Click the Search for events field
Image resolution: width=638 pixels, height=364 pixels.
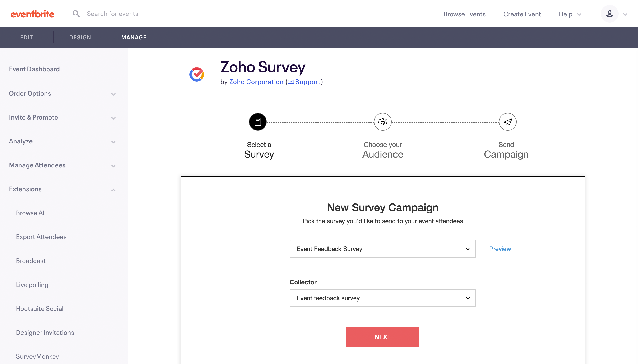(113, 14)
